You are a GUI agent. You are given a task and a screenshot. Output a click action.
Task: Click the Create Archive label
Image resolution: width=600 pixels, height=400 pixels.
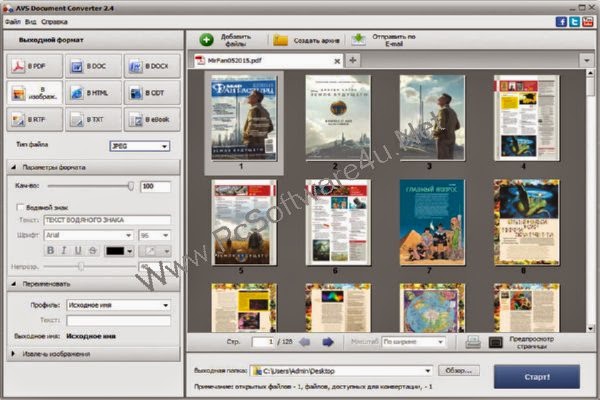316,41
